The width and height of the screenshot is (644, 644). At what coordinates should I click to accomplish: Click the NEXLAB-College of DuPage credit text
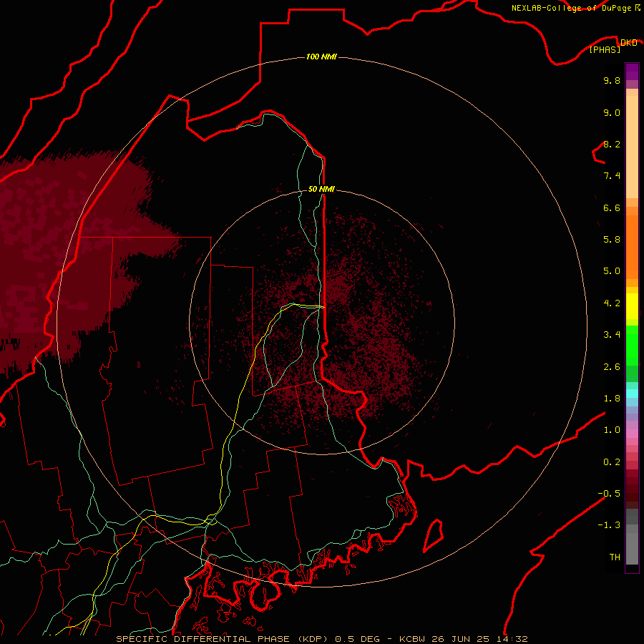pyautogui.click(x=572, y=8)
